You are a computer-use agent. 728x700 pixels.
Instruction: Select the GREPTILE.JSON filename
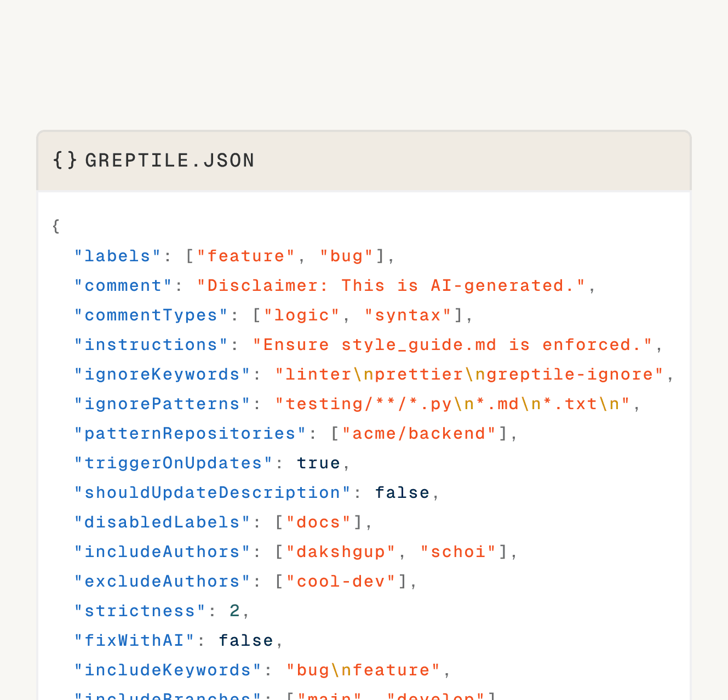tap(170, 160)
